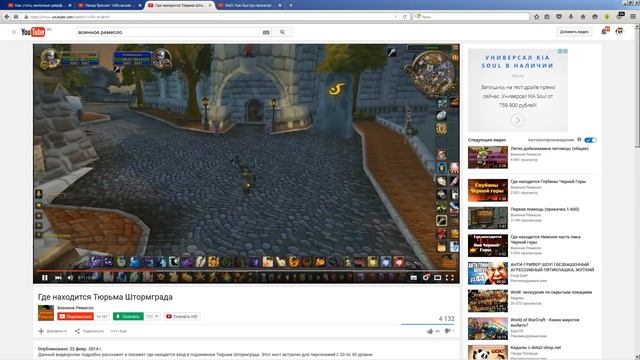The image size is (640, 360).
Task: Skip to next video in player
Action: (58, 278)
